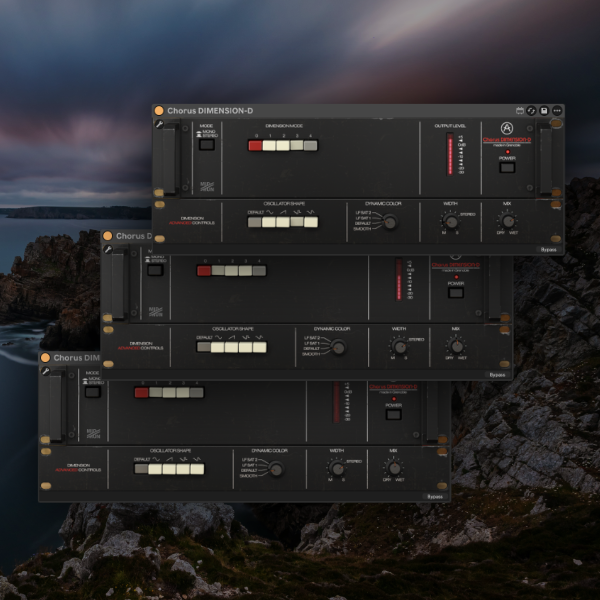Click the red Chorus Dimension-D logo text in frontmost window
The height and width of the screenshot is (600, 600).
pos(507,140)
